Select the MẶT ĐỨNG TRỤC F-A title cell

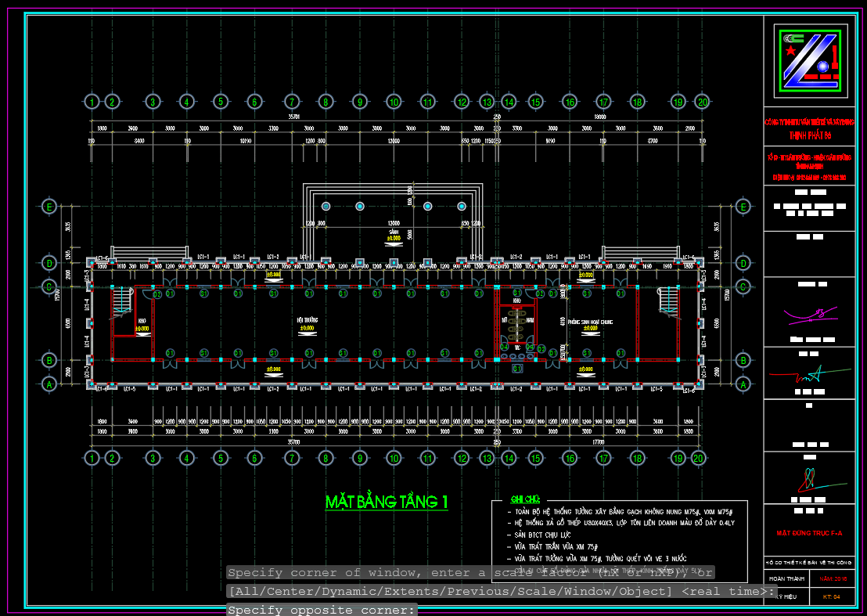coord(809,532)
